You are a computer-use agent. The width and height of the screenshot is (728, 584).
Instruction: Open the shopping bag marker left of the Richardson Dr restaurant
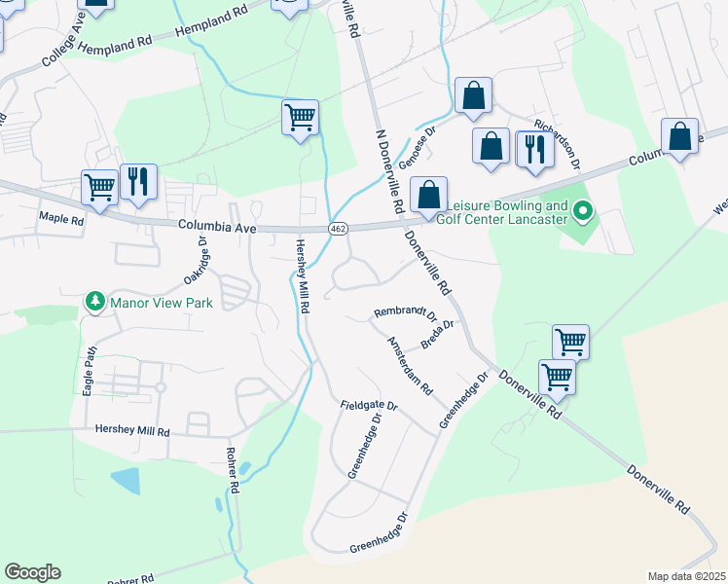pyautogui.click(x=491, y=147)
